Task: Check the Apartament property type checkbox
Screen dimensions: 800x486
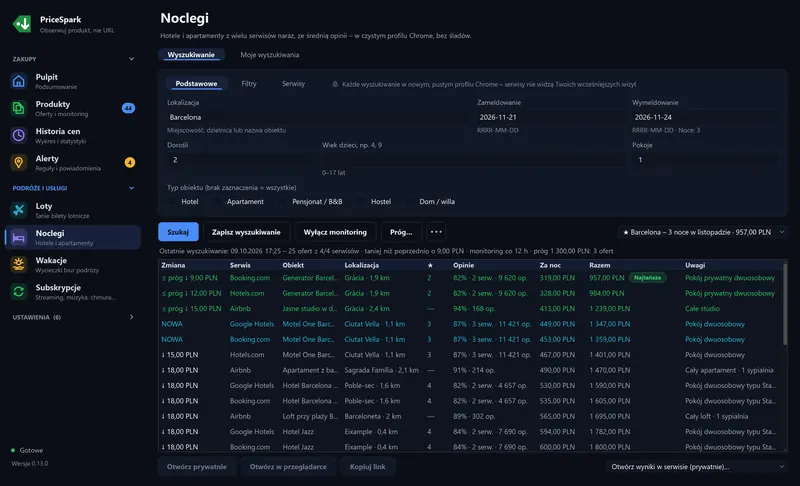Action: tap(216, 202)
